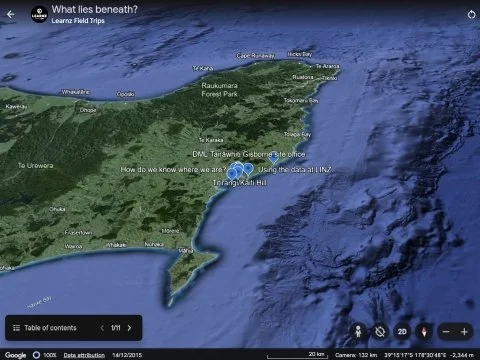
Task: Go back using the left arrow
Action: pyautogui.click(x=11, y=14)
